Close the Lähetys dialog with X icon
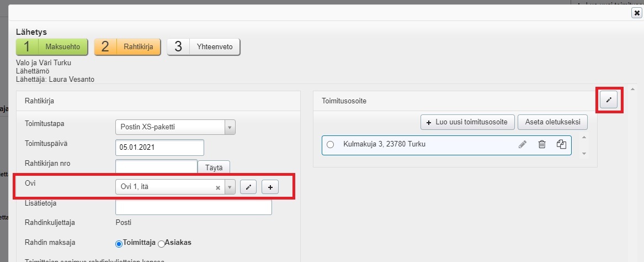This screenshot has width=644, height=262. (x=636, y=13)
